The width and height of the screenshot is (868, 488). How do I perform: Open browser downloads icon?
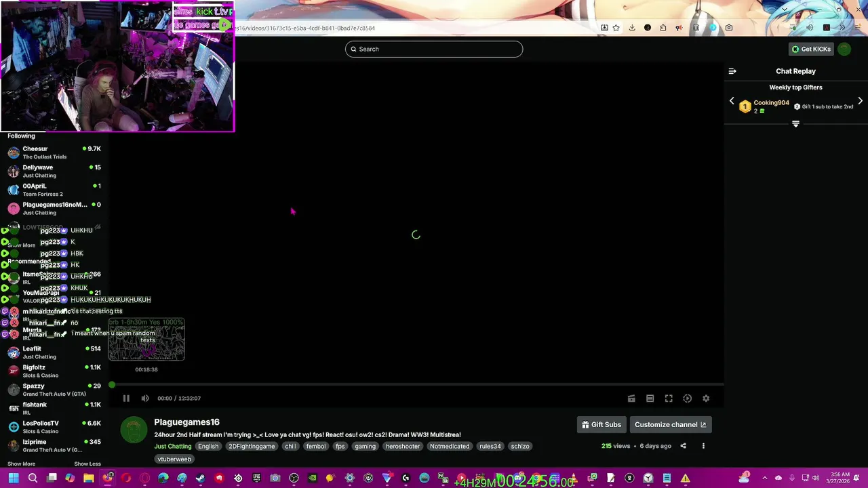tap(632, 28)
